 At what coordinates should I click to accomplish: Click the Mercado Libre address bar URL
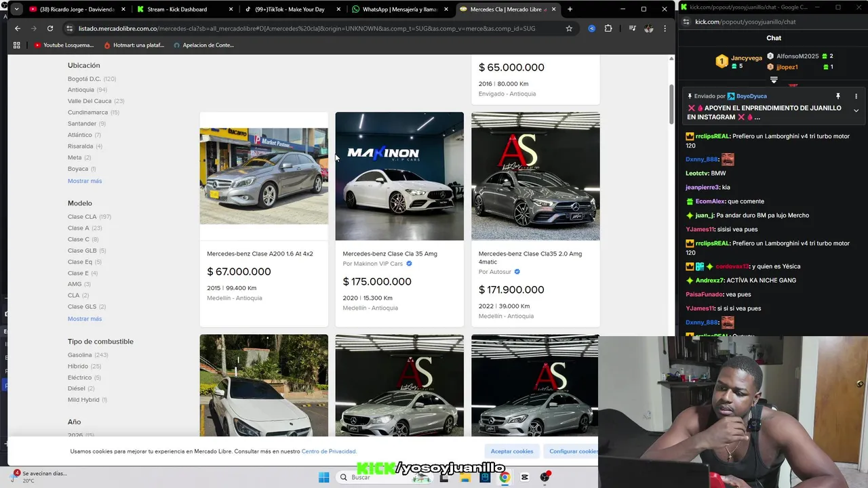[307, 28]
